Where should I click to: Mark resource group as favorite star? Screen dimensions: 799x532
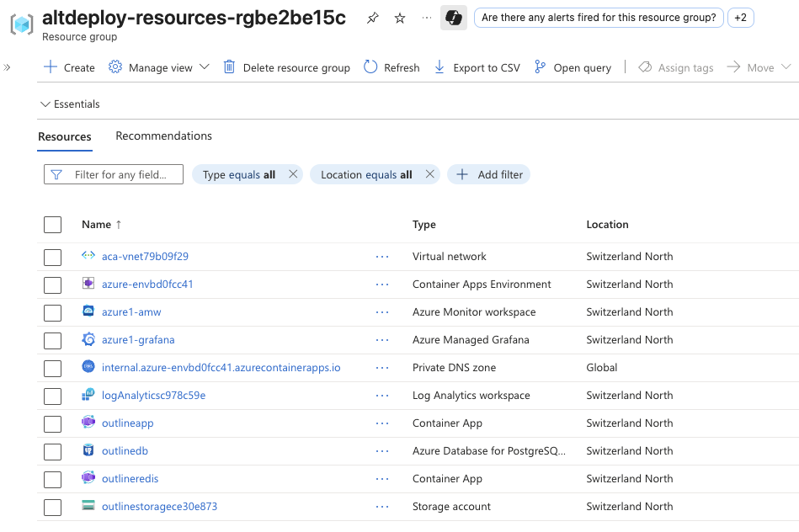[400, 19]
